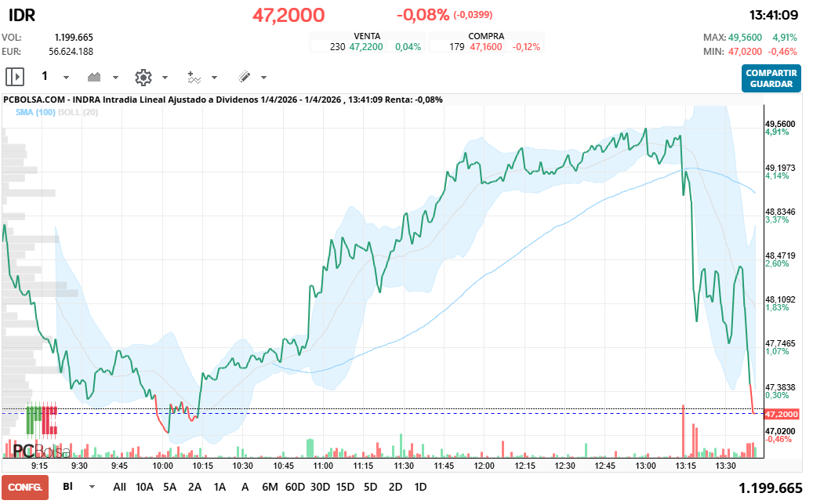Click the MIN: 47,0200 value
The height and width of the screenshot is (504, 813).
[745, 51]
